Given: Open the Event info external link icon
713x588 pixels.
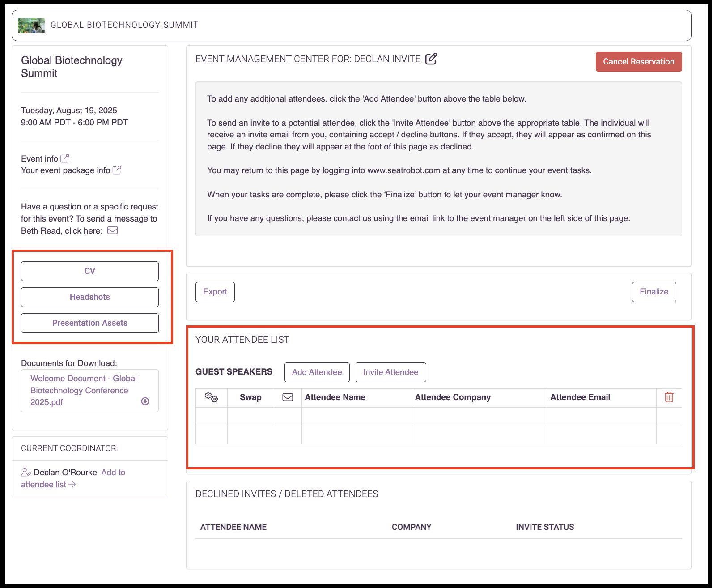Looking at the screenshot, I should tap(65, 158).
